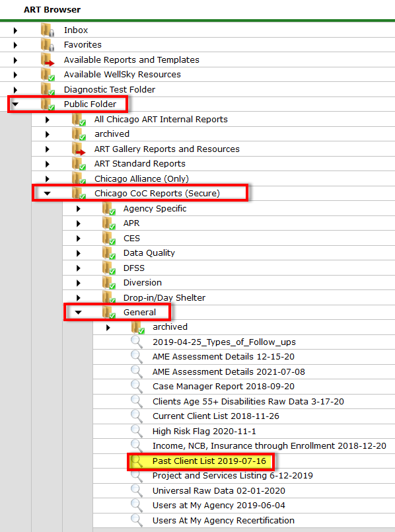Select the Drop-in/Day Shelter folder label
The width and height of the screenshot is (395, 532).
tap(164, 298)
